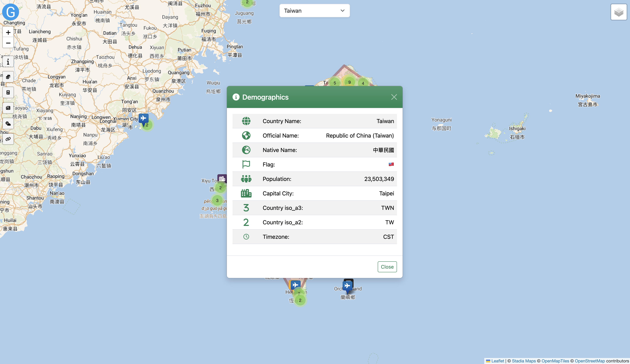
Task: Open the links chain button
Action: [8, 139]
